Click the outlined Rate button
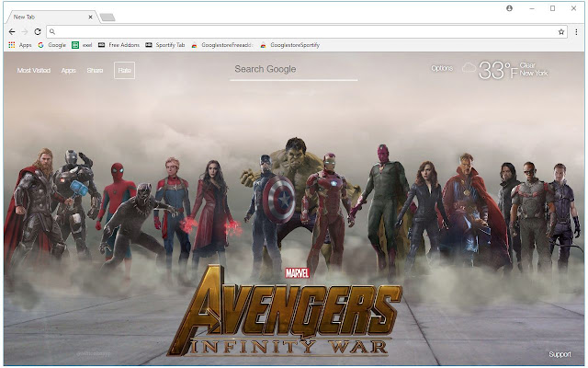Viewport: 588px width, 368px height. [x=125, y=70]
